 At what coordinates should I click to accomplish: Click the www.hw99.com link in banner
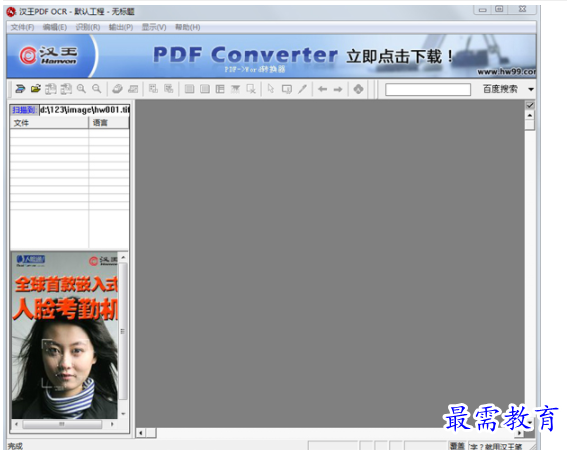point(506,72)
